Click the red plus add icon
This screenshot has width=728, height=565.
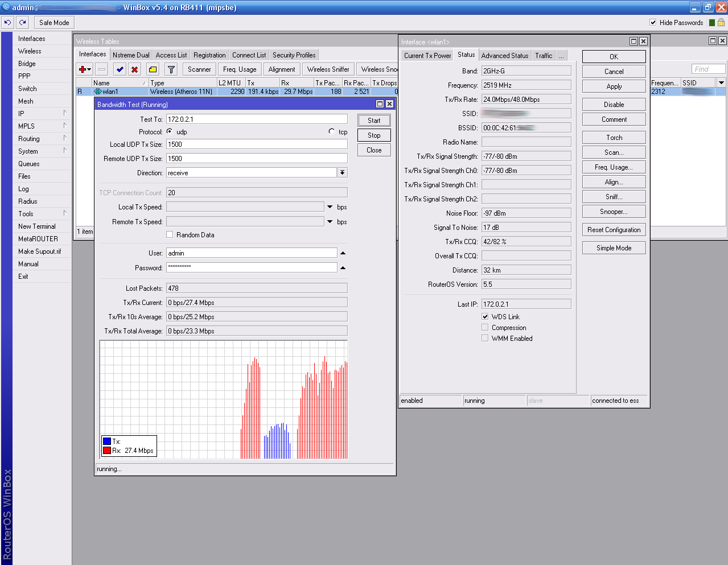click(x=83, y=69)
